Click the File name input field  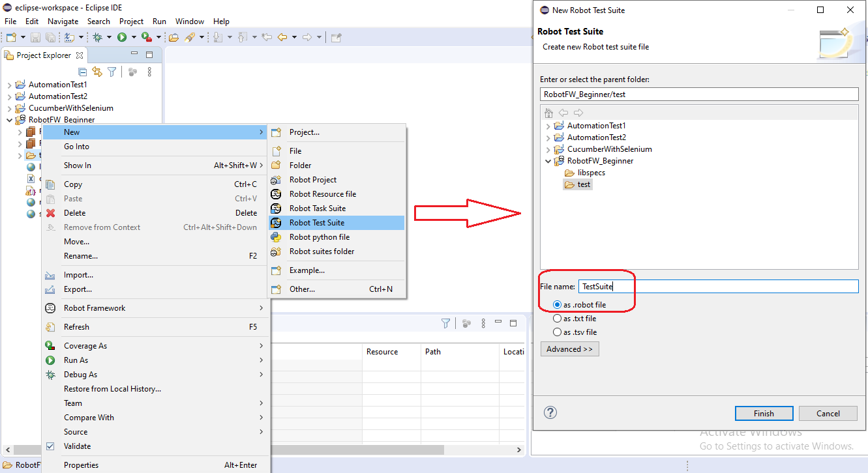tap(718, 286)
